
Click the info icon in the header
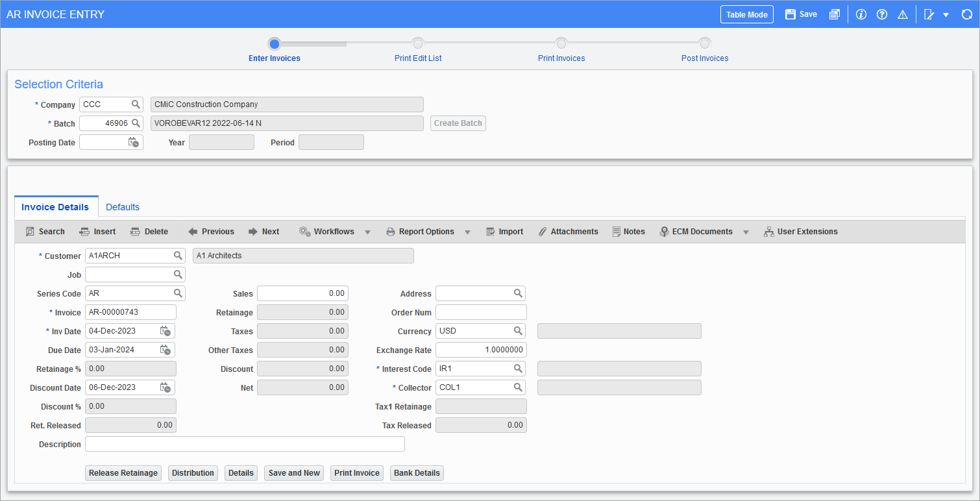(861, 14)
